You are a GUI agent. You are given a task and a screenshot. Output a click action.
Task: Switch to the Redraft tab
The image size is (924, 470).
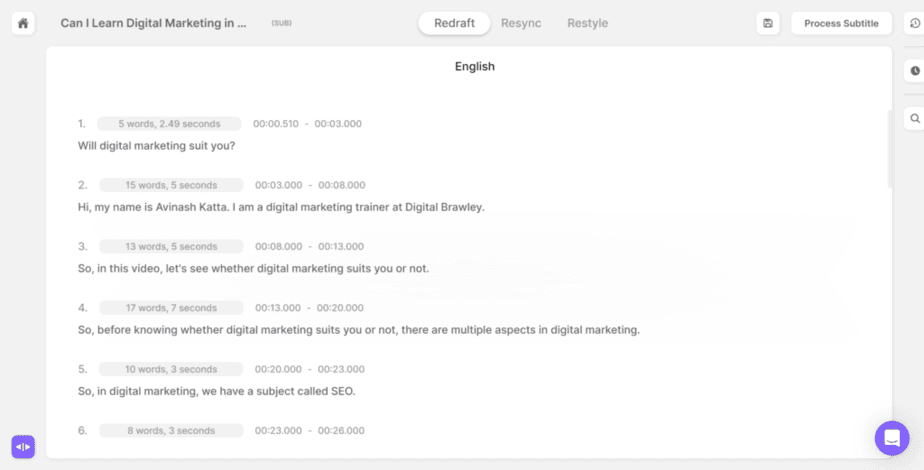coord(454,24)
